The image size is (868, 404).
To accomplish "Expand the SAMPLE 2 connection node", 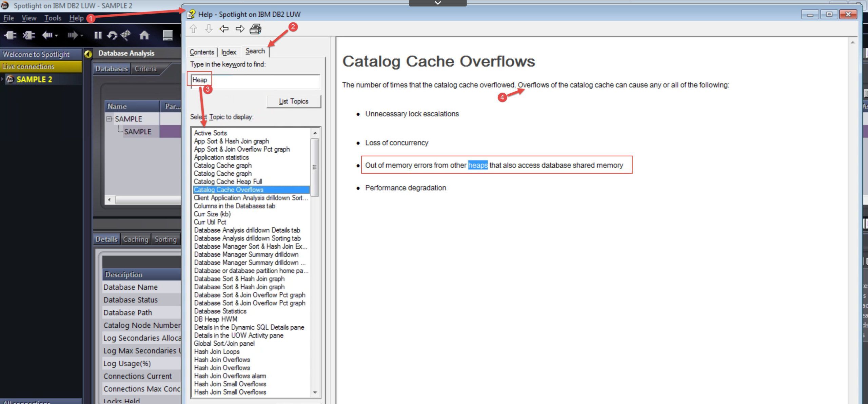I will (x=2, y=79).
